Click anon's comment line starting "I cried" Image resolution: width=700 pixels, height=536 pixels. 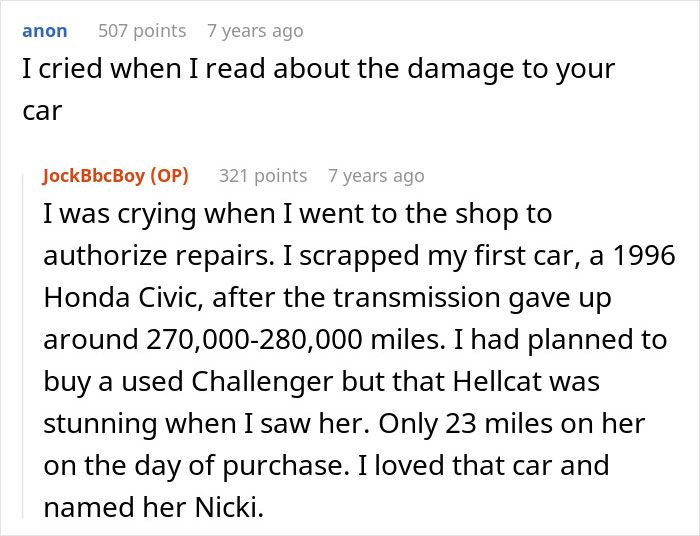(318, 70)
